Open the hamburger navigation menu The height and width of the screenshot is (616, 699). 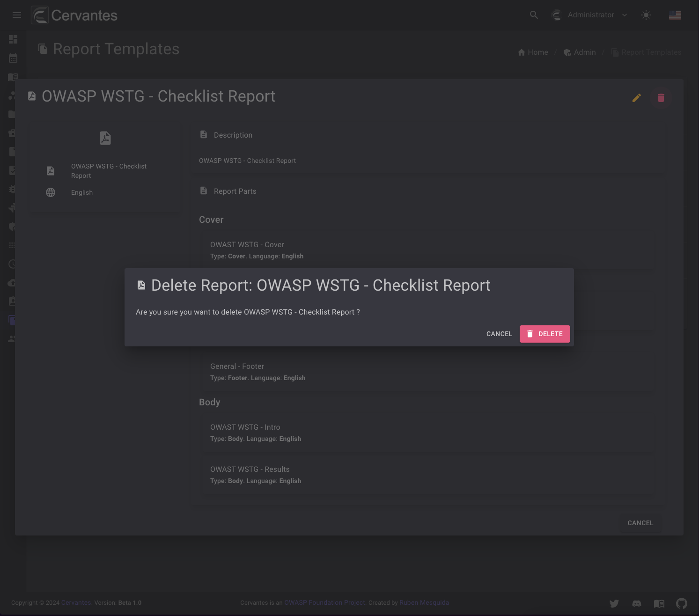tap(17, 15)
